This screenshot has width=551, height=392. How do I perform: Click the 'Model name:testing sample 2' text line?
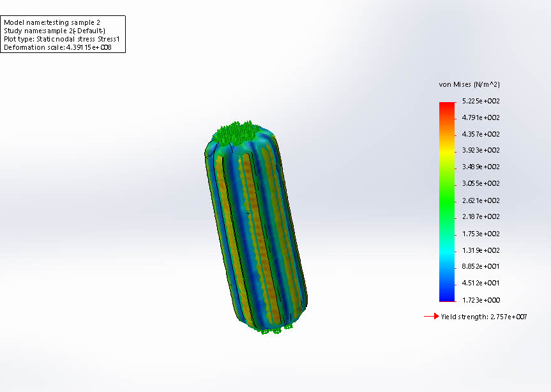click(52, 22)
